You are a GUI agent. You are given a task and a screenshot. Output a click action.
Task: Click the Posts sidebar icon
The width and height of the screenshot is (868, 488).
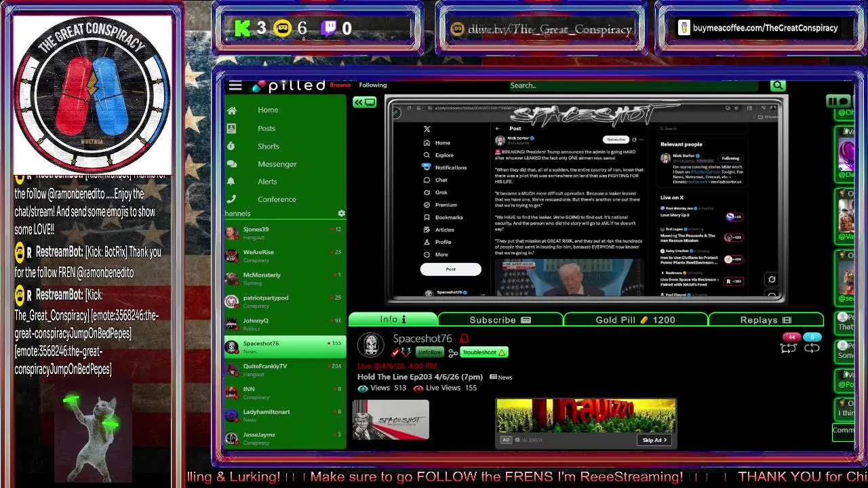(x=231, y=128)
